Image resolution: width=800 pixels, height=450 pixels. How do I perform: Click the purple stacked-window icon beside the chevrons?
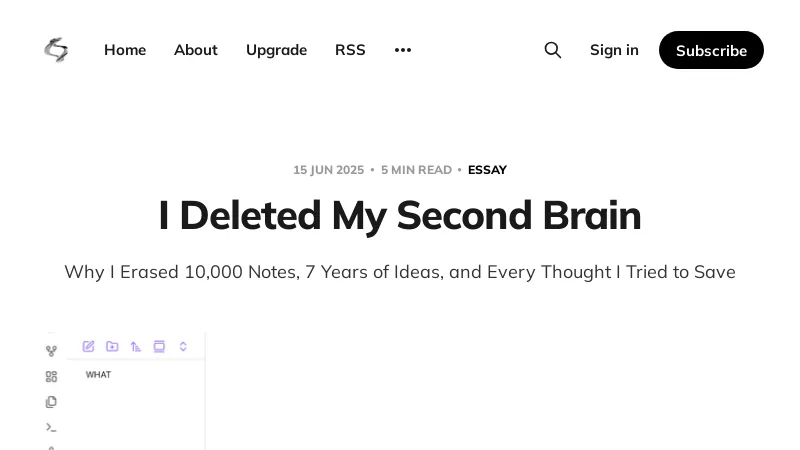pyautogui.click(x=159, y=347)
